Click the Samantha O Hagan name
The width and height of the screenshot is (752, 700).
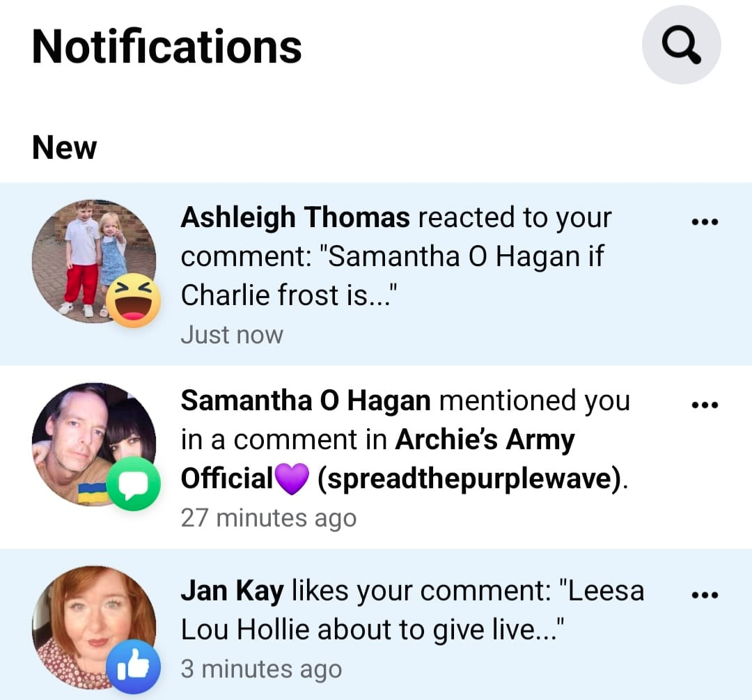306,400
